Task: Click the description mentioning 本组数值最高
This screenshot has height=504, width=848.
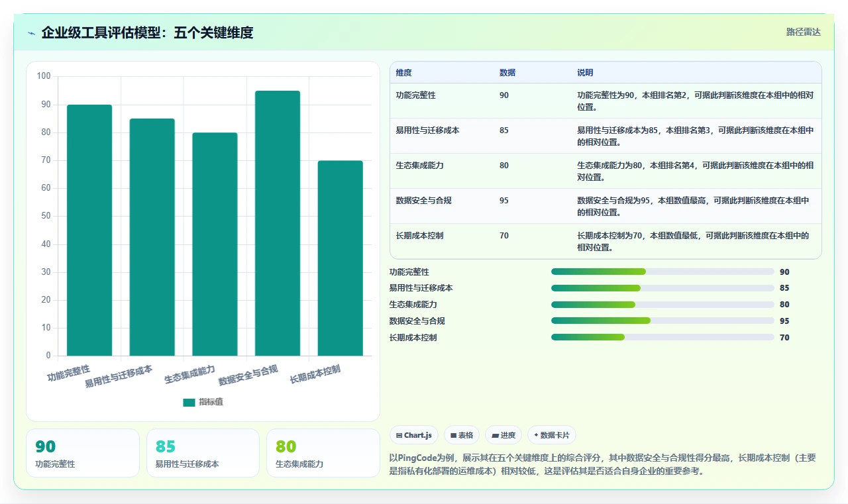Action: tap(693, 206)
